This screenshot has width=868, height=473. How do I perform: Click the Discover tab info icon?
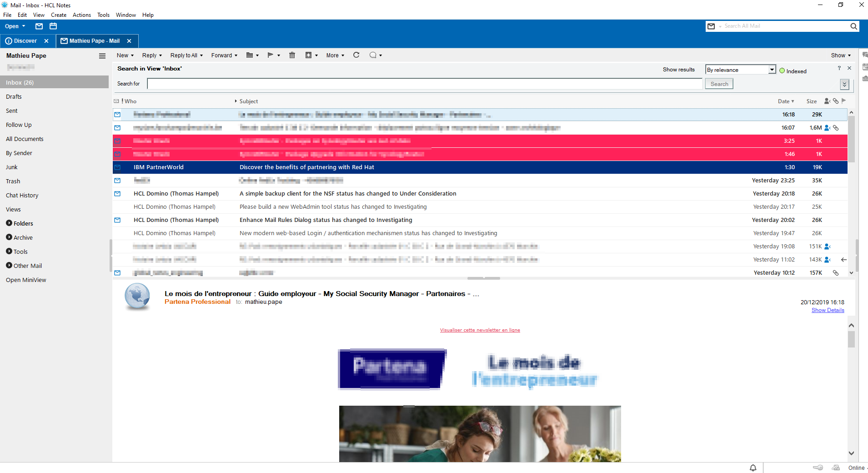click(9, 41)
